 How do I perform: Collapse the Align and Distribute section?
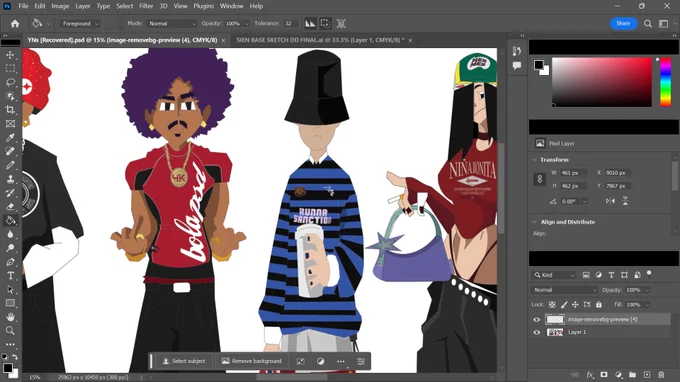click(x=534, y=222)
